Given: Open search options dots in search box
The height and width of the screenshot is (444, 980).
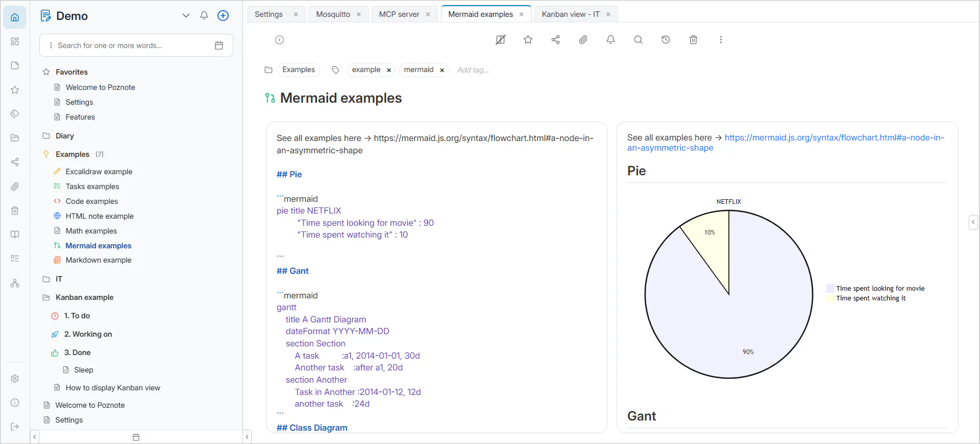Looking at the screenshot, I should (x=51, y=45).
